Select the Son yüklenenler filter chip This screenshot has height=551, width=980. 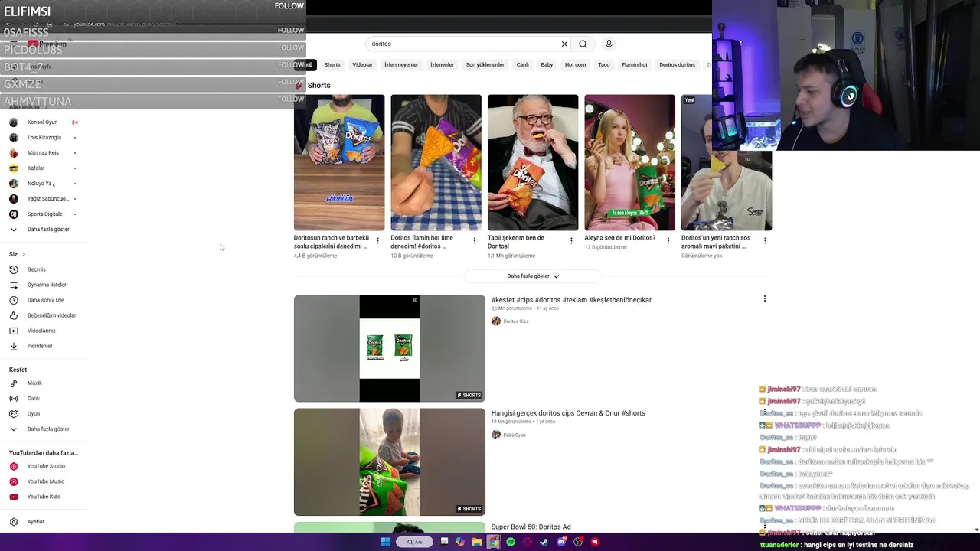pos(485,65)
